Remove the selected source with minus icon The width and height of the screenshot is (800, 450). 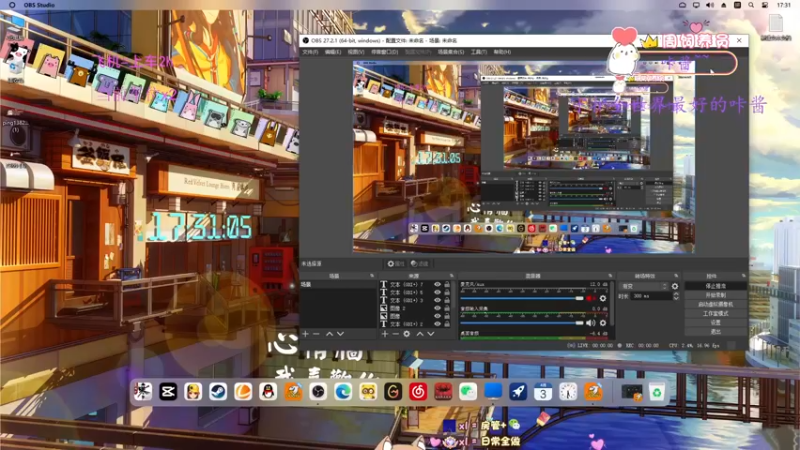click(395, 334)
